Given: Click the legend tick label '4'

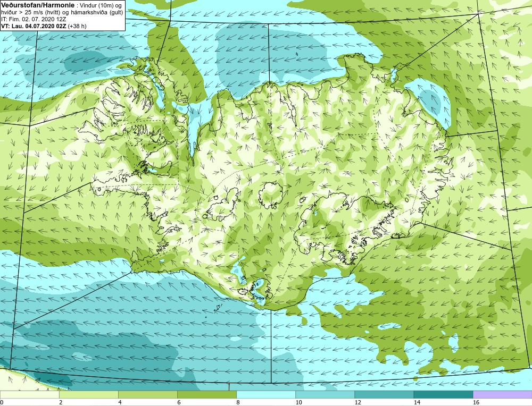Looking at the screenshot, I should pos(120,402).
